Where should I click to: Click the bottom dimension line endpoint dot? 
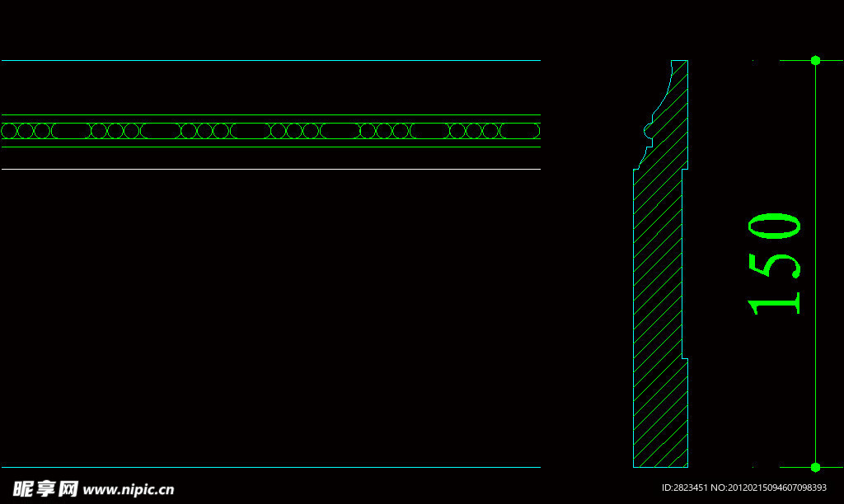(815, 468)
